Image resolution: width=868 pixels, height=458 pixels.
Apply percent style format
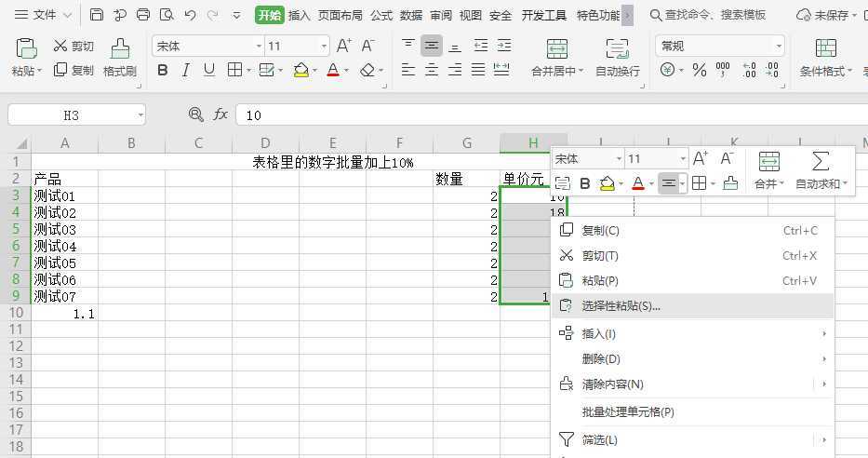700,71
